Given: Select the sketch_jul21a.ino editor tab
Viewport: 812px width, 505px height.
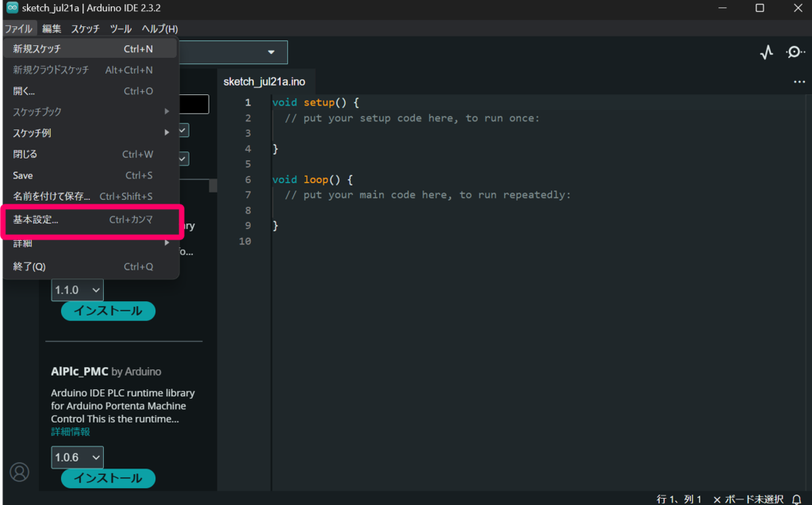Looking at the screenshot, I should (264, 82).
